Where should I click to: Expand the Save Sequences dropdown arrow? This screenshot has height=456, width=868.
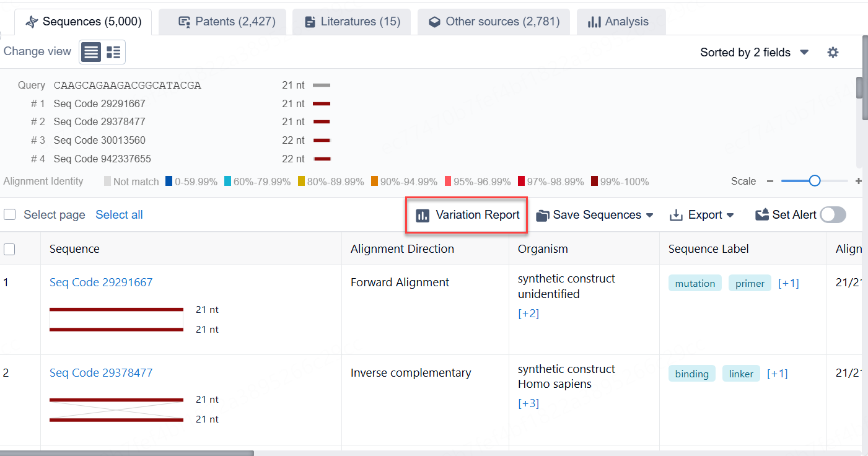click(x=649, y=215)
